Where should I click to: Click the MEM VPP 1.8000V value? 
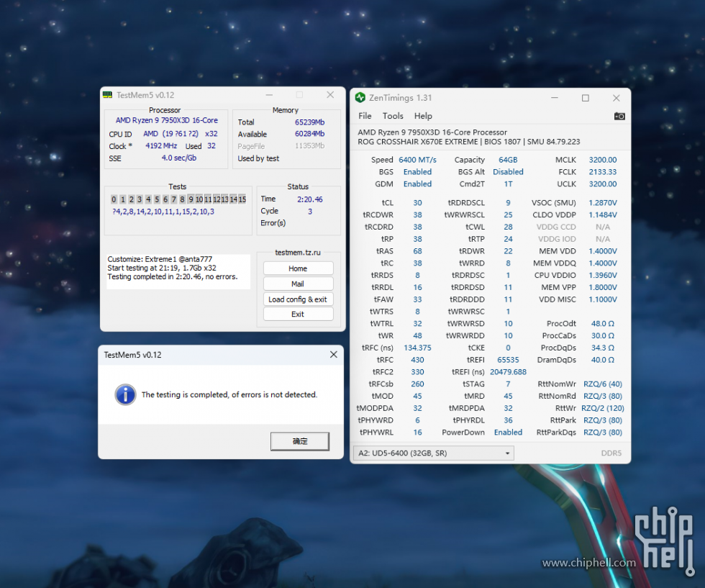[603, 287]
